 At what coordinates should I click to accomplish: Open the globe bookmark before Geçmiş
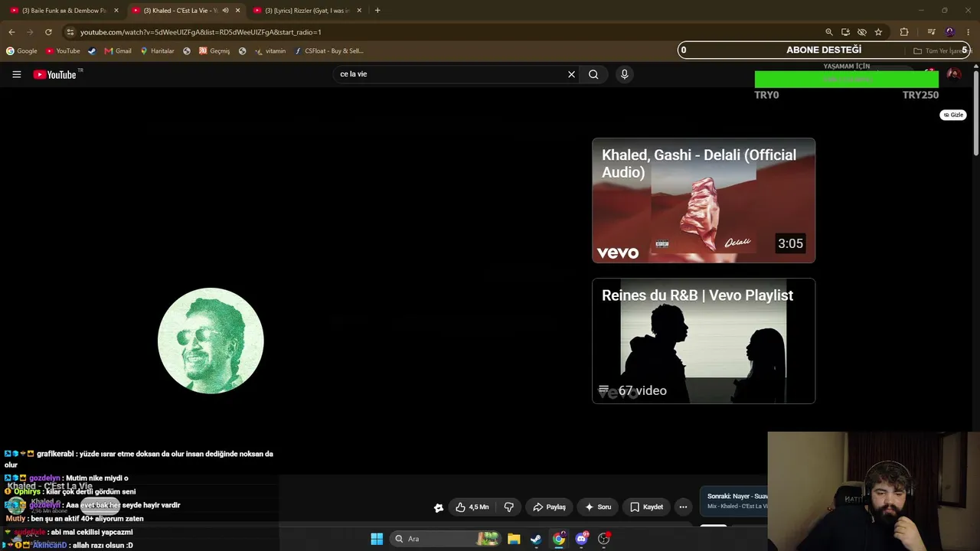[187, 51]
